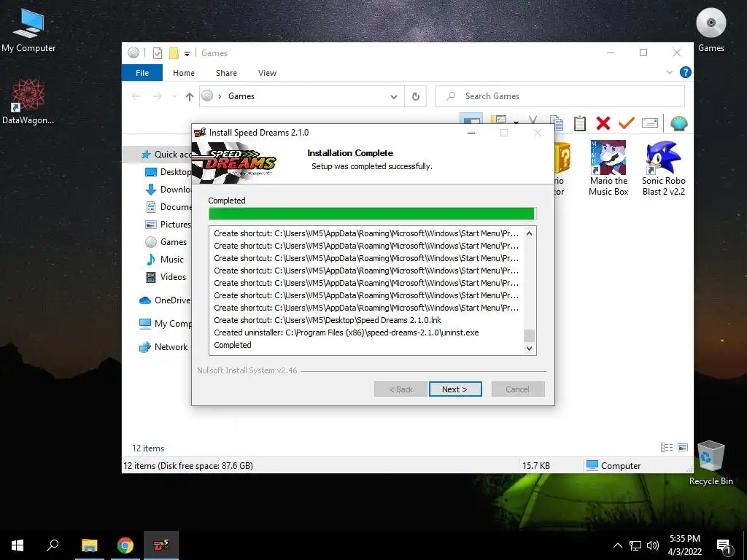Open the Windows Start menu

[18, 545]
